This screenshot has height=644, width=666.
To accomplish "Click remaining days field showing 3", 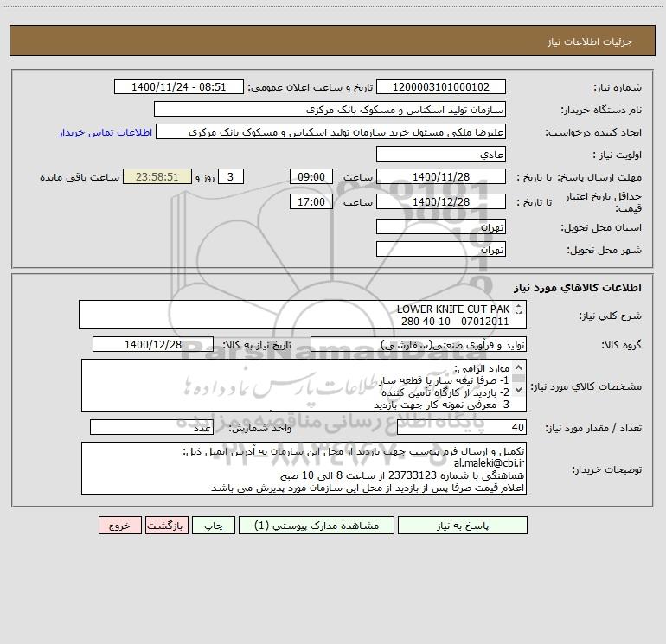I will tap(231, 176).
